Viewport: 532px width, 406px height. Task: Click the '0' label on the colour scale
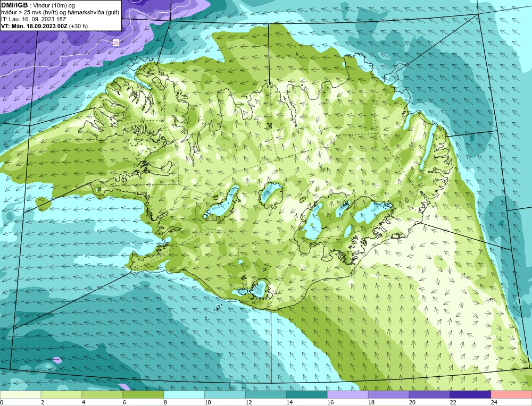click(2, 402)
